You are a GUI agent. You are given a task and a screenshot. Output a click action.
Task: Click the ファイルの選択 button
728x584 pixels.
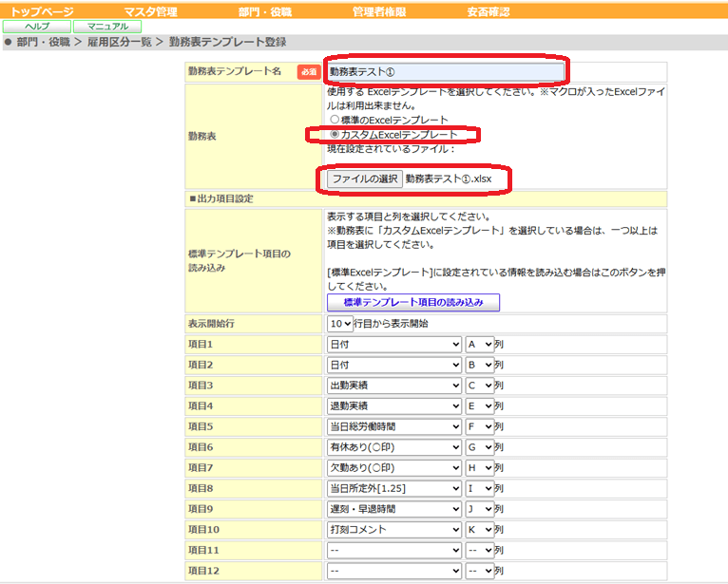point(364,179)
